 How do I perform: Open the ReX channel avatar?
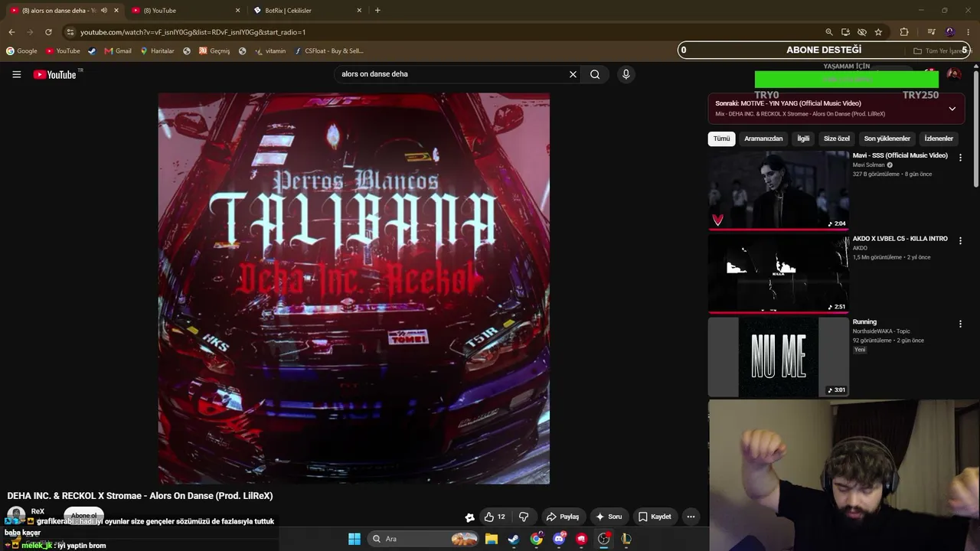pyautogui.click(x=15, y=515)
